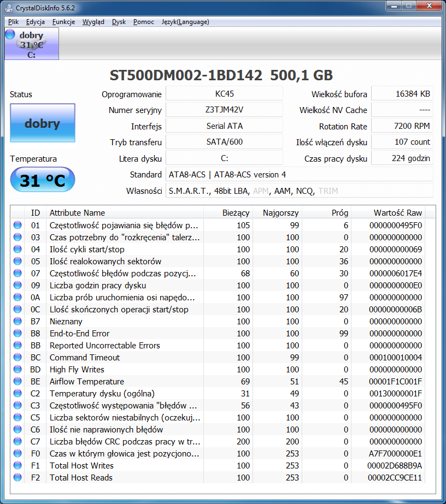446x504 pixels.
Task: Click the rotation rate field 7200 RPM
Action: point(402,126)
